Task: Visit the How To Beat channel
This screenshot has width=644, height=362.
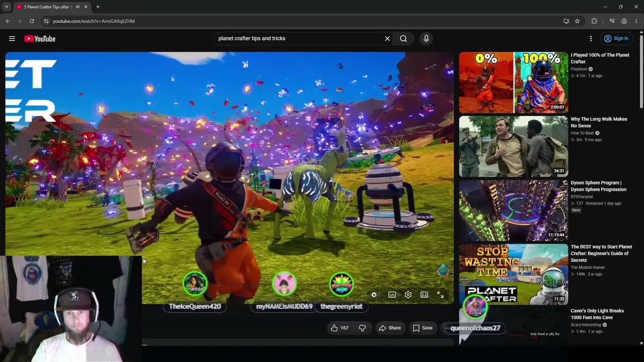Action: [582, 133]
